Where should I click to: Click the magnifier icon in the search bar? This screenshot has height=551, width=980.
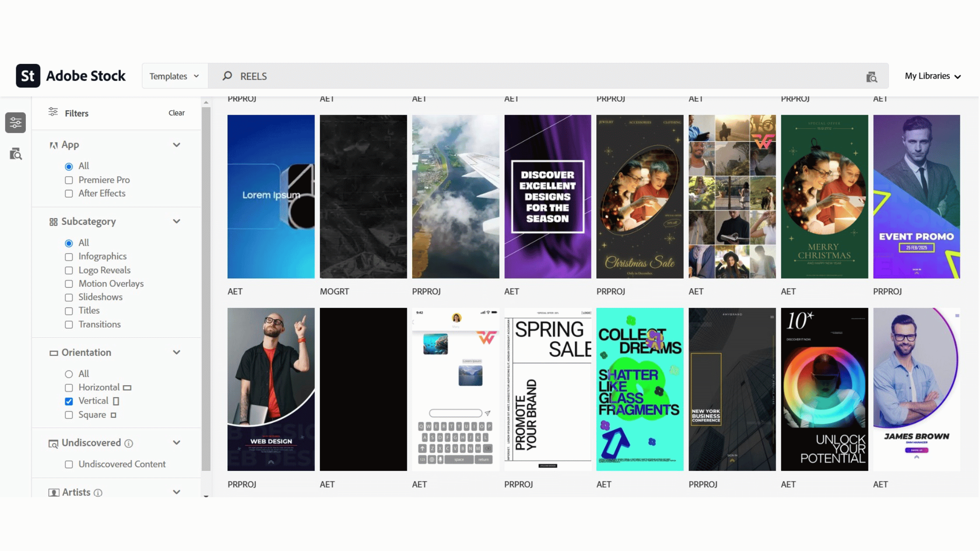[x=227, y=76]
